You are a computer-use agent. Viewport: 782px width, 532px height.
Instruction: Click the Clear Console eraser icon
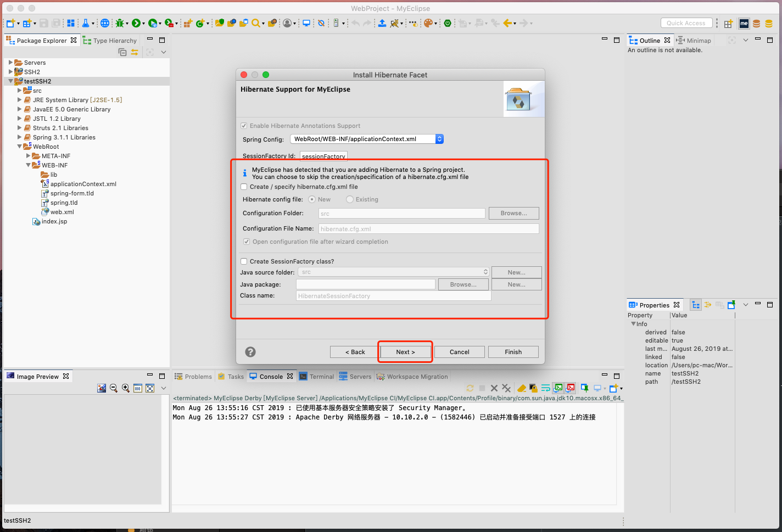[522, 388]
